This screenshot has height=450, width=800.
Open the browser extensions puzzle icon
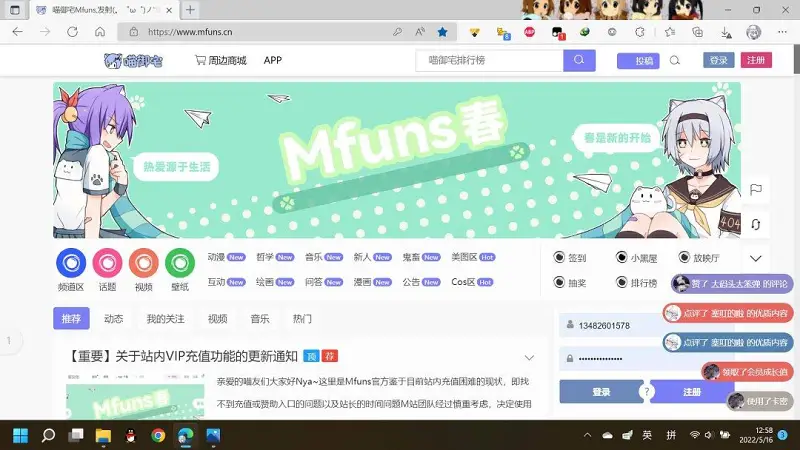click(x=639, y=32)
